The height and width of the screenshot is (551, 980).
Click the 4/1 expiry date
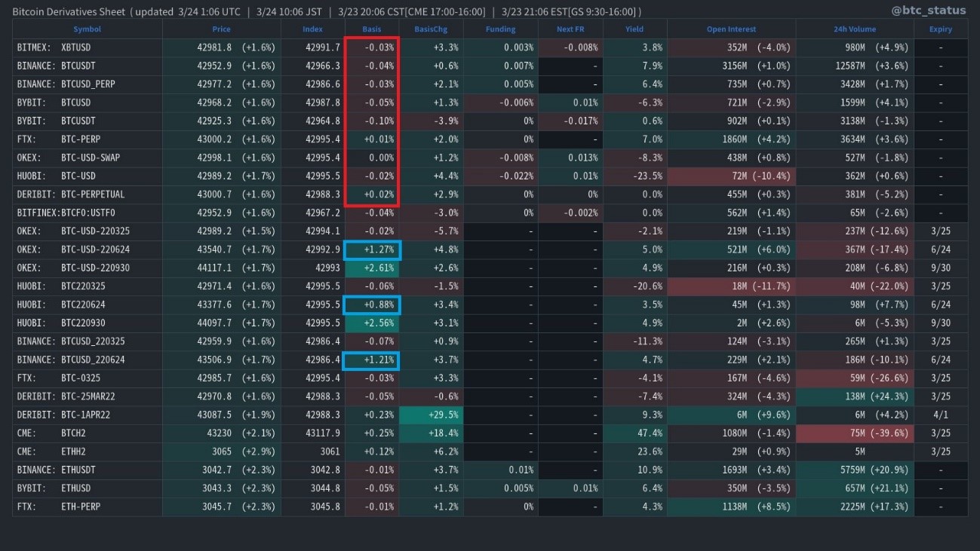pyautogui.click(x=940, y=415)
